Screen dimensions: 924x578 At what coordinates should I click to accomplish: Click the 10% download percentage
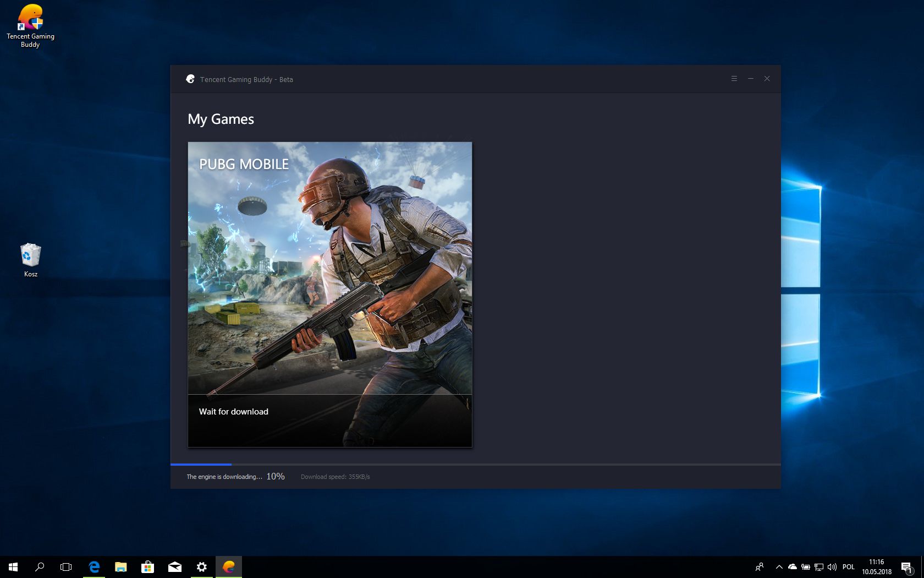click(276, 477)
